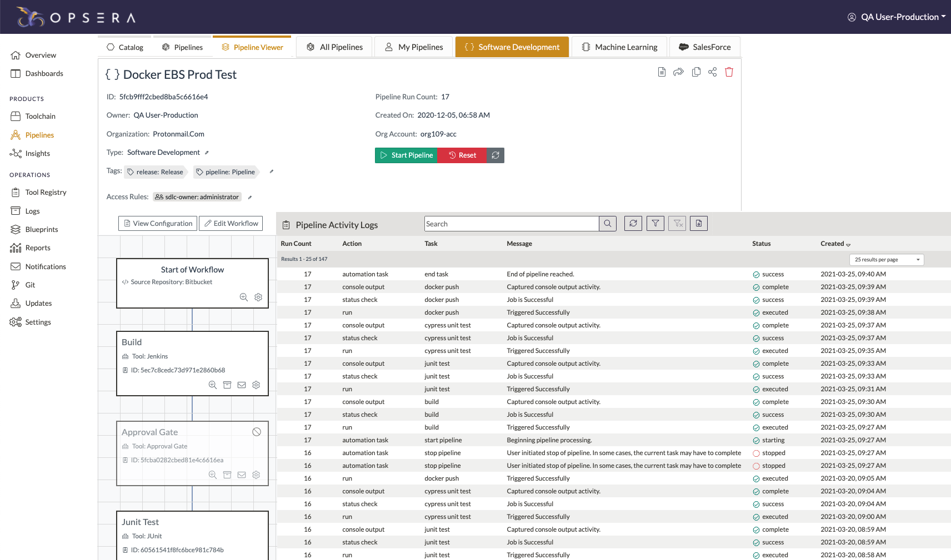Screen dimensions: 951x560
Task: Switch to the Machine Learning tab
Action: (619, 47)
